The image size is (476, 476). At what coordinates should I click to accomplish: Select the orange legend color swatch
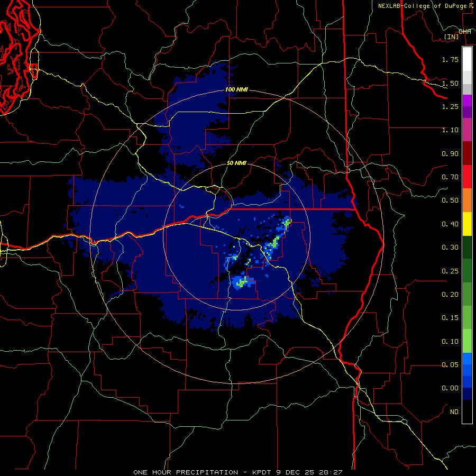click(x=467, y=200)
